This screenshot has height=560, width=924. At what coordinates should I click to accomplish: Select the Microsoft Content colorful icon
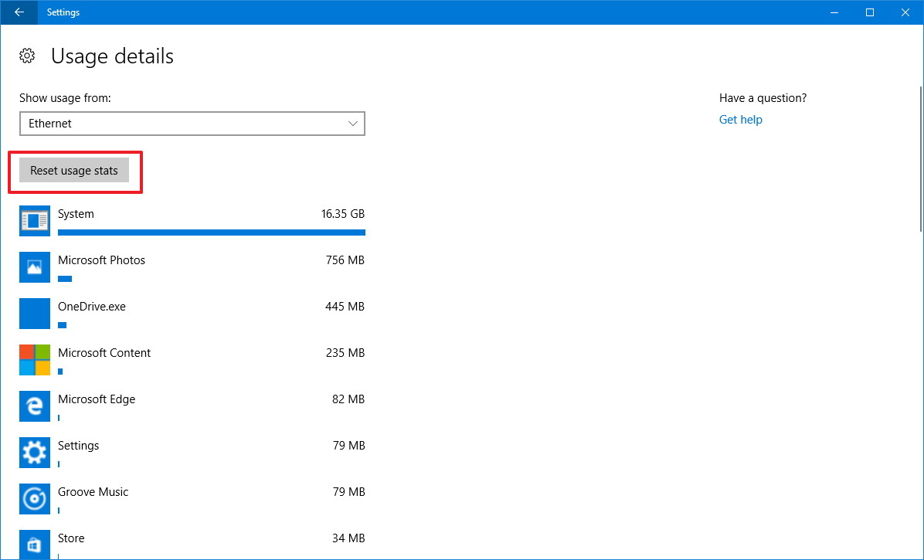[35, 360]
